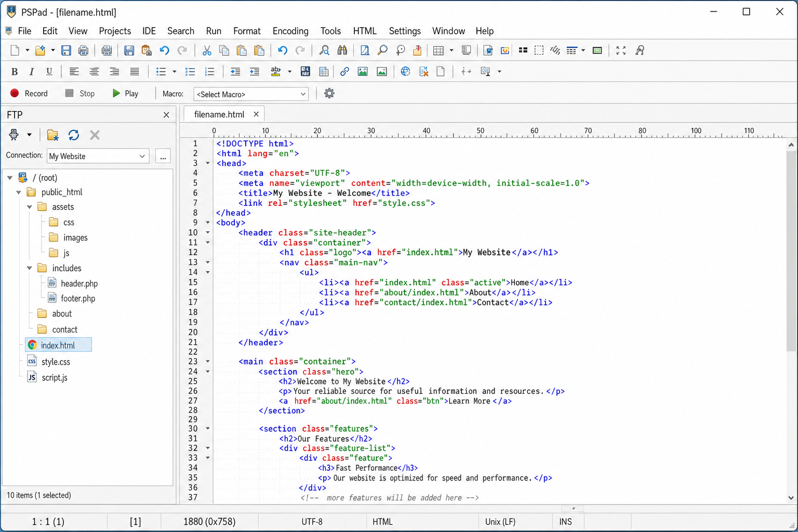Close the FTP panel
Image resolution: width=798 pixels, height=532 pixels.
click(x=166, y=115)
